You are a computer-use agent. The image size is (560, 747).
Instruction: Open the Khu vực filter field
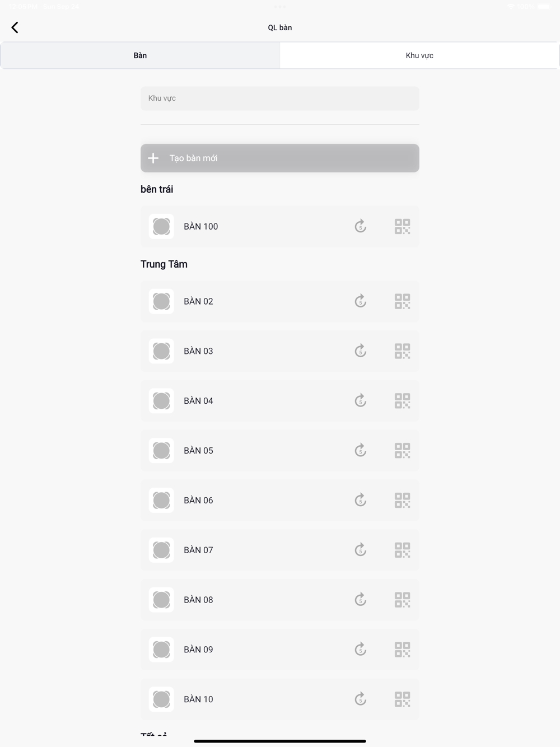pyautogui.click(x=279, y=99)
